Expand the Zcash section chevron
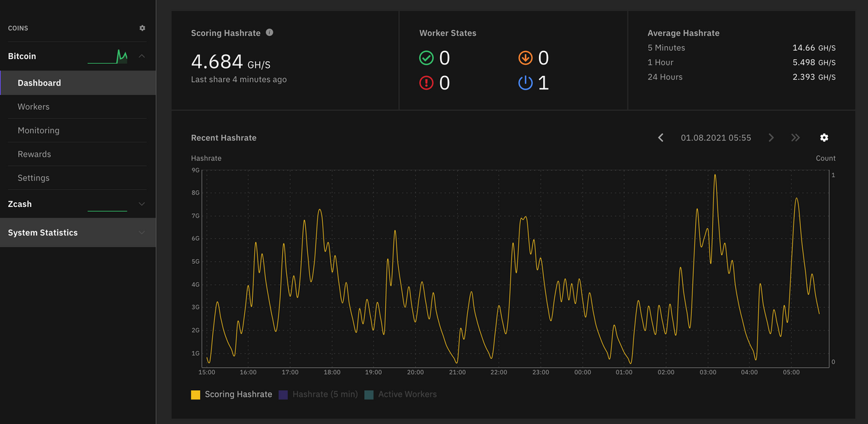The width and height of the screenshot is (868, 424). (x=142, y=204)
